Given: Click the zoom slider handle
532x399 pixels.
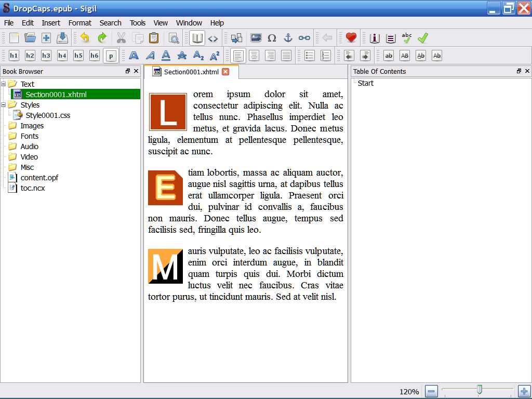Looking at the screenshot, I should click(x=480, y=389).
